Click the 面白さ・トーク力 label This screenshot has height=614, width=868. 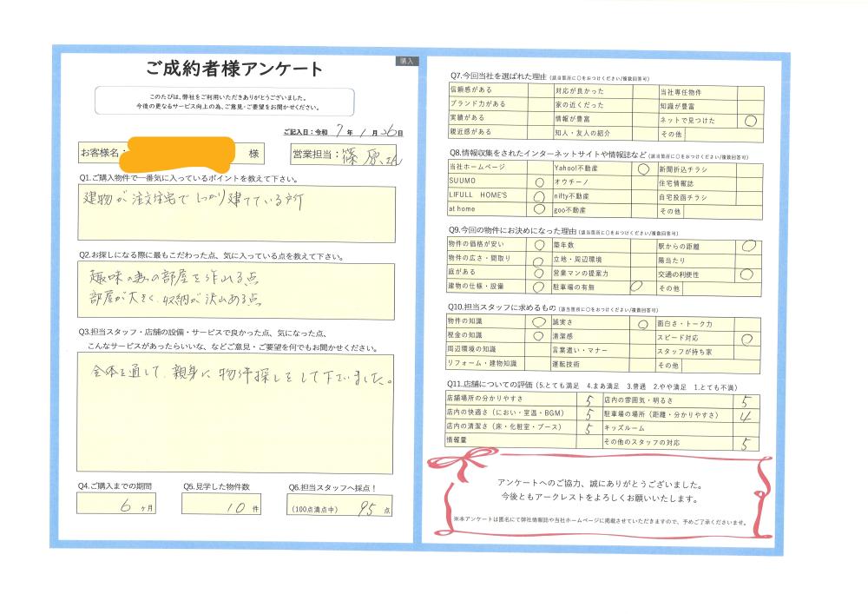(685, 324)
